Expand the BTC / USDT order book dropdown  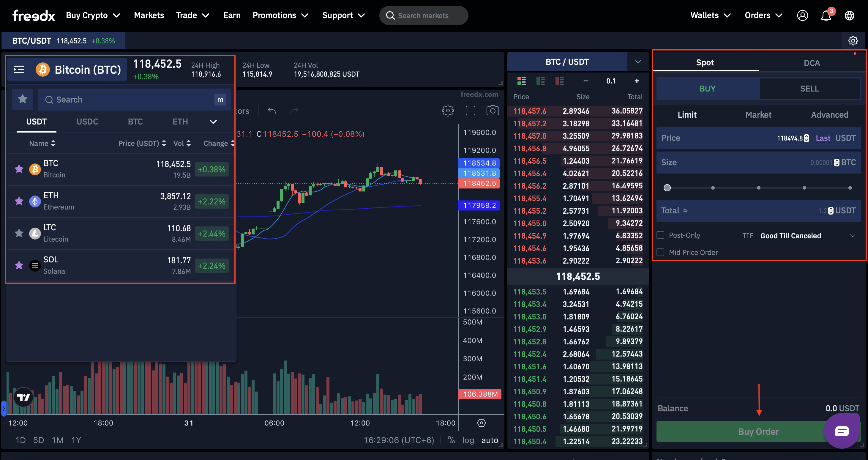[x=637, y=62]
